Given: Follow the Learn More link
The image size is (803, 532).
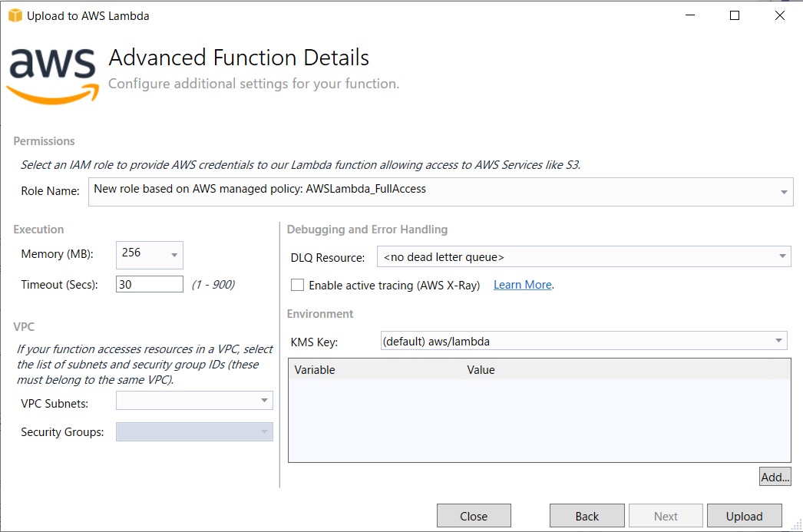Looking at the screenshot, I should coord(522,285).
